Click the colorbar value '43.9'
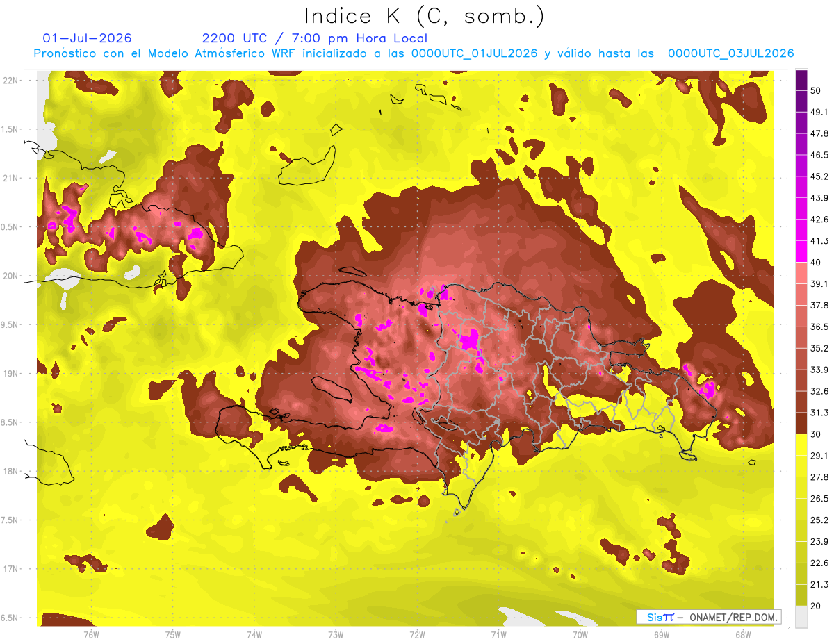Image resolution: width=834 pixels, height=644 pixels. coord(819,198)
